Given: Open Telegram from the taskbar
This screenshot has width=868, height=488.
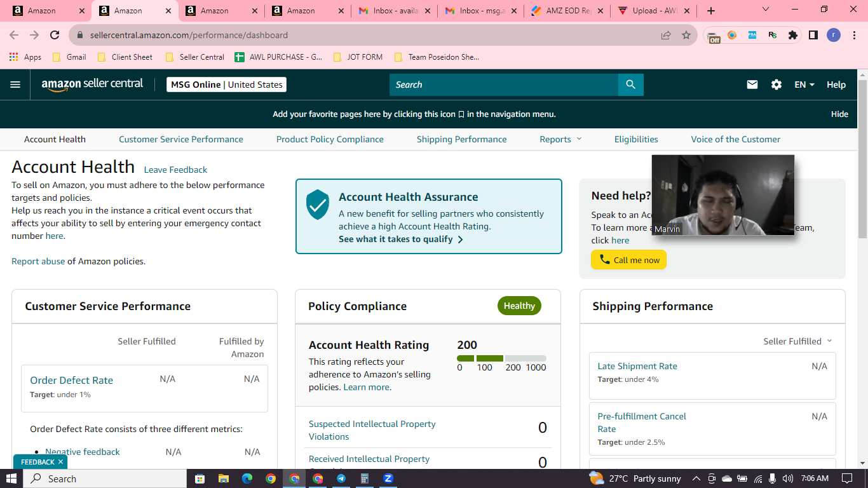Looking at the screenshot, I should tap(341, 478).
